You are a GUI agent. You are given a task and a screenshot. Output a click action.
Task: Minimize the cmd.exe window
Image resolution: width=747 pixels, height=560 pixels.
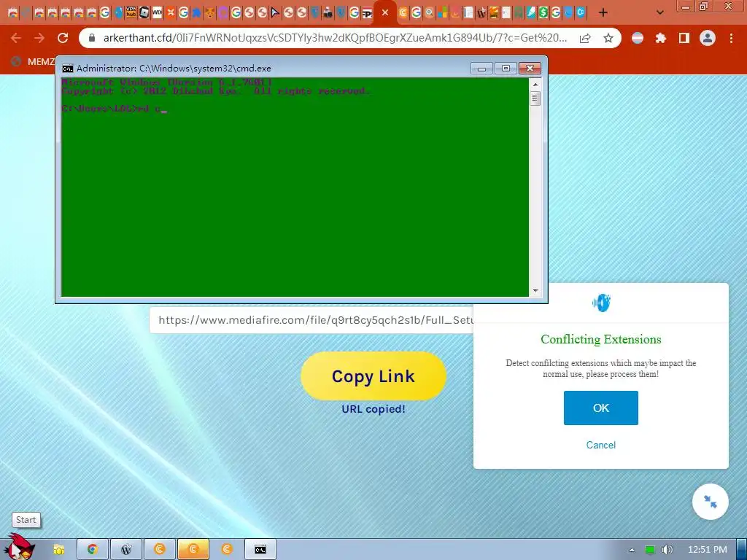click(481, 69)
